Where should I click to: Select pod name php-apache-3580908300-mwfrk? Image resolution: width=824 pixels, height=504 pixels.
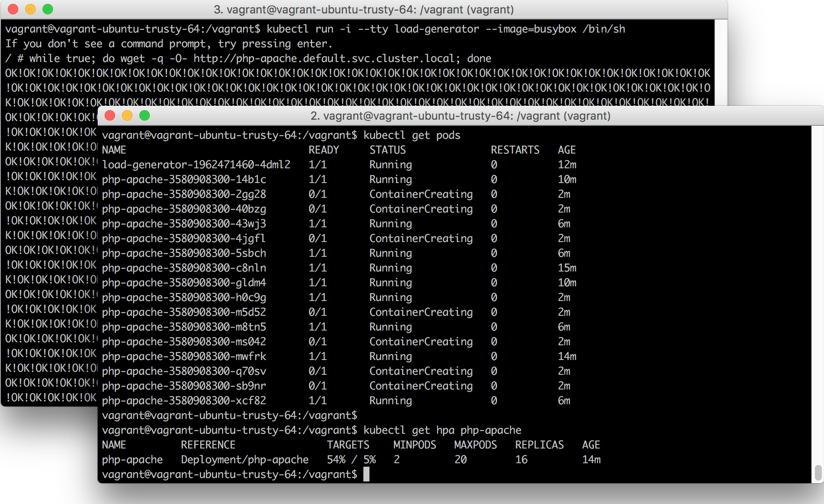pyautogui.click(x=184, y=357)
